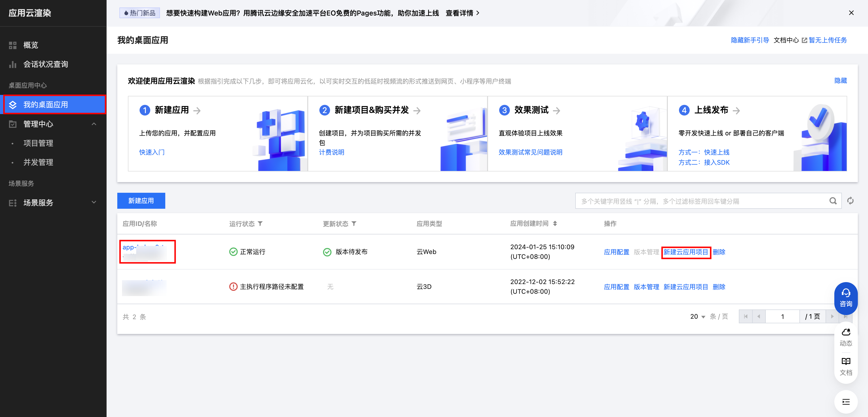The width and height of the screenshot is (868, 417).
Task: Click the refresh list icon
Action: 850,201
